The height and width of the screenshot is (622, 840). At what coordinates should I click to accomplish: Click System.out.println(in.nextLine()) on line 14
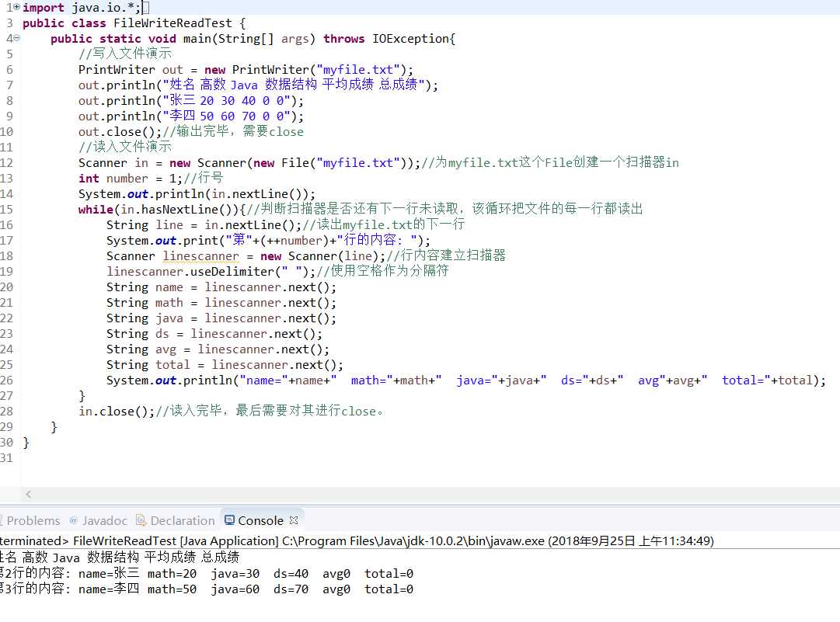(x=197, y=194)
